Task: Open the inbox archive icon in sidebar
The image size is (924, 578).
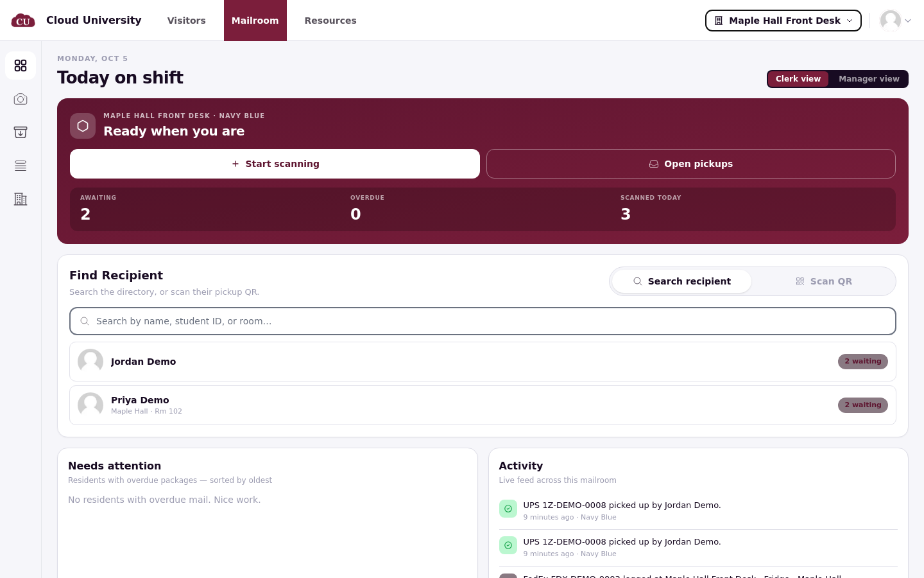Action: 21,132
